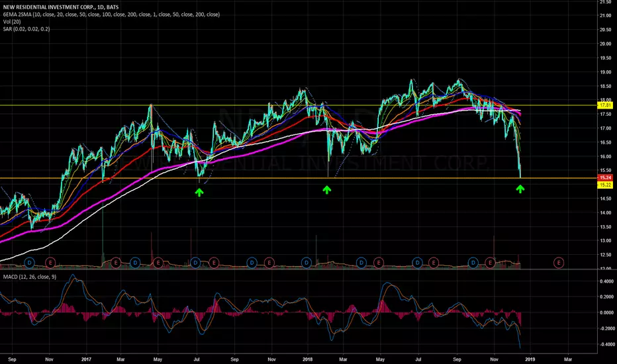Click the earnings marker for August 2017
This screenshot has height=364, width=617.
tap(214, 262)
